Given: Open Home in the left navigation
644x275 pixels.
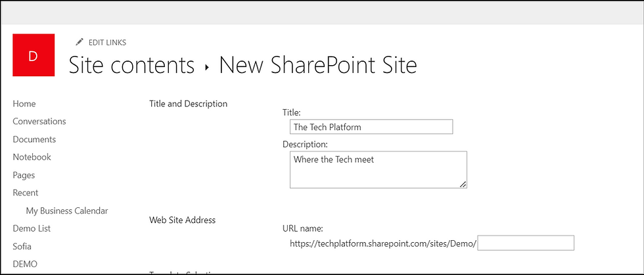Looking at the screenshot, I should pos(24,104).
